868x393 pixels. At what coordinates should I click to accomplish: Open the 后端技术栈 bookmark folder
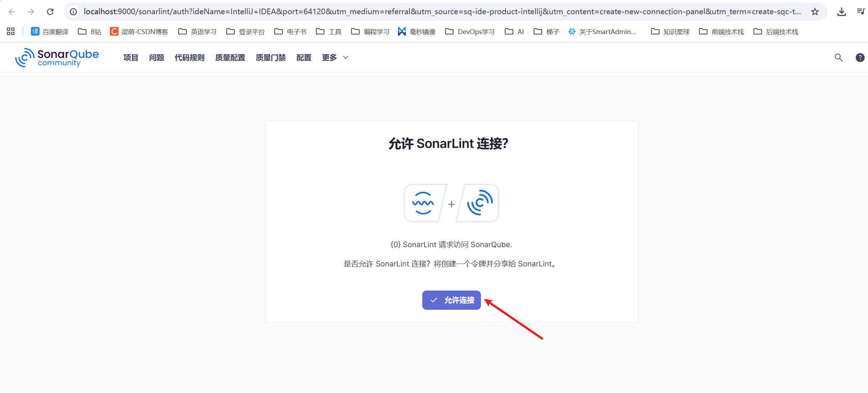[776, 32]
